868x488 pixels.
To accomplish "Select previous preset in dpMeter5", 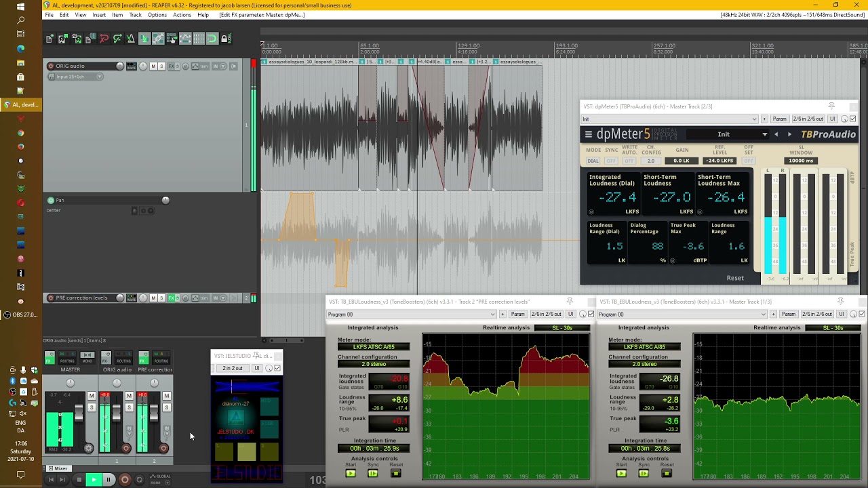I will coord(776,134).
